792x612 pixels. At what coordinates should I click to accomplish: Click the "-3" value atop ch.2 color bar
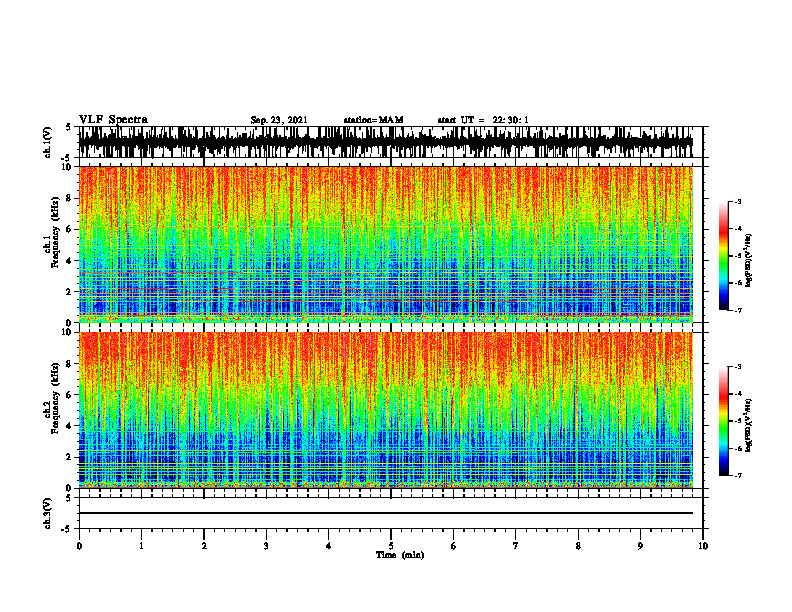[737, 367]
